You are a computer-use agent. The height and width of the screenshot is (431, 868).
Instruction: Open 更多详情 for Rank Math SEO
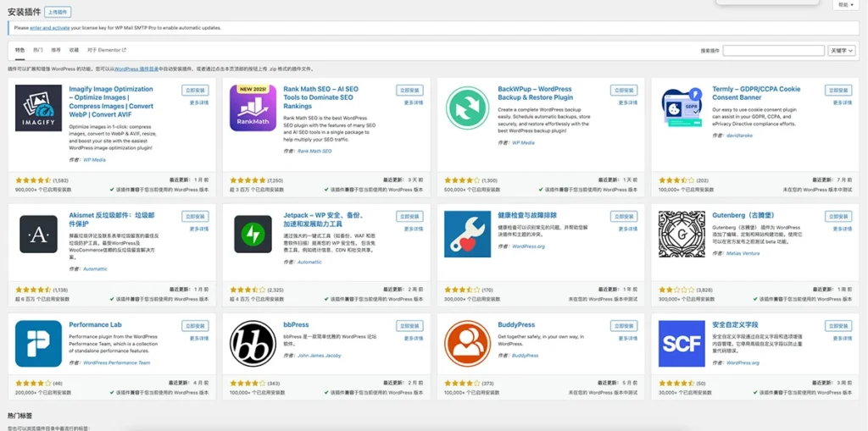414,103
